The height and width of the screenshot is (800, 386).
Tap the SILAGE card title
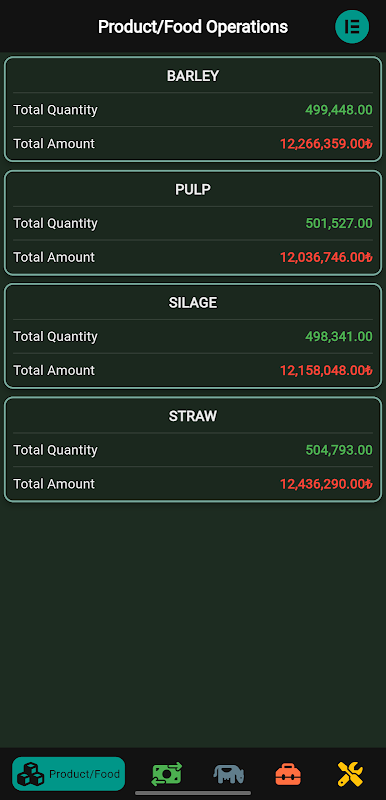point(193,303)
